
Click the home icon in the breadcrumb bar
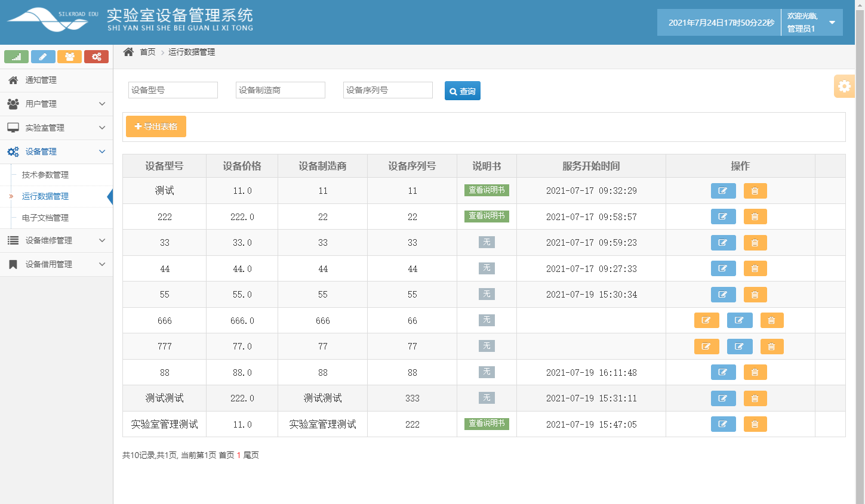(128, 52)
